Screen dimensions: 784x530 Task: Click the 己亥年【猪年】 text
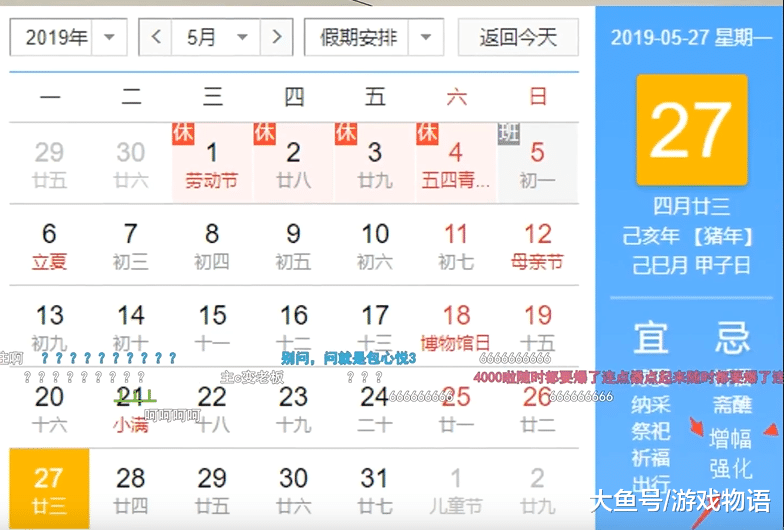point(688,236)
